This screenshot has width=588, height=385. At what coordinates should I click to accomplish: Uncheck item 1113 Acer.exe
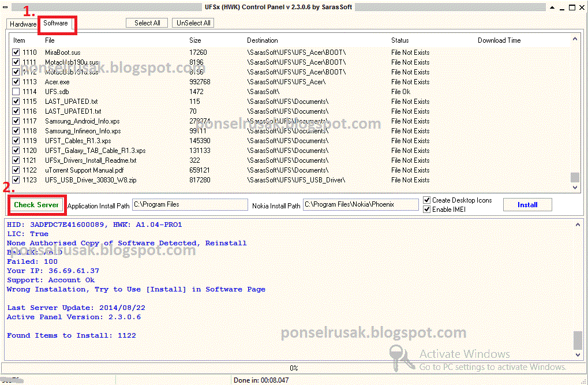[x=16, y=81]
